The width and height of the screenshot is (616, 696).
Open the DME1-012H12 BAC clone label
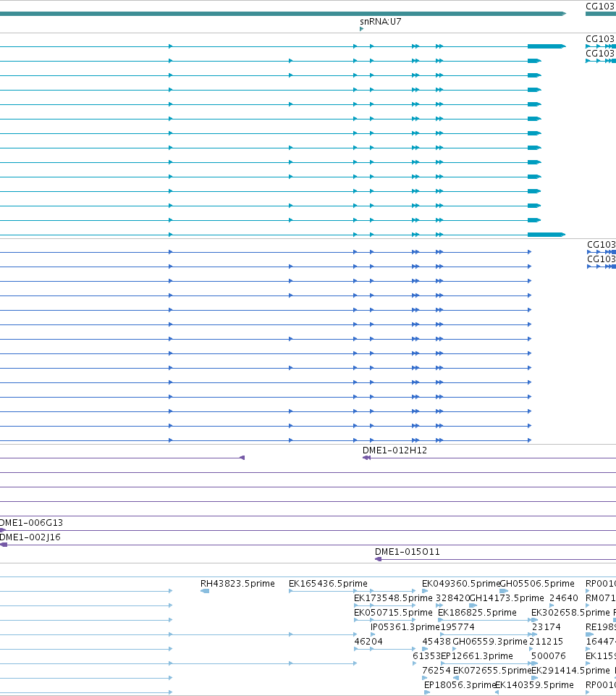[395, 450]
